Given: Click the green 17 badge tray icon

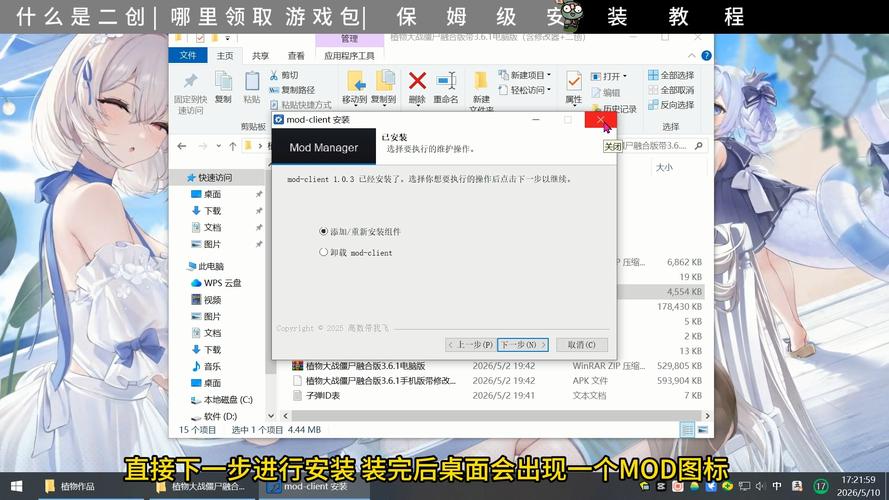Looking at the screenshot, I should tap(820, 486).
